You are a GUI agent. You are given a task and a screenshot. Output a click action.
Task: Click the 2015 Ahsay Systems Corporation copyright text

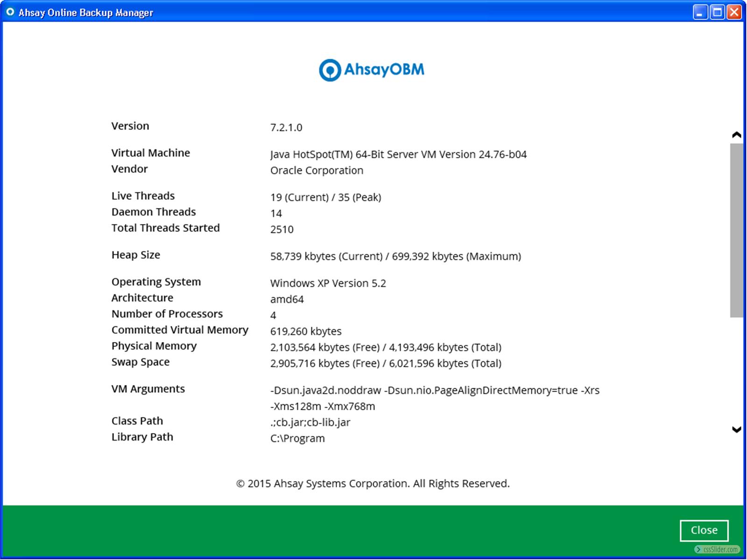373,483
